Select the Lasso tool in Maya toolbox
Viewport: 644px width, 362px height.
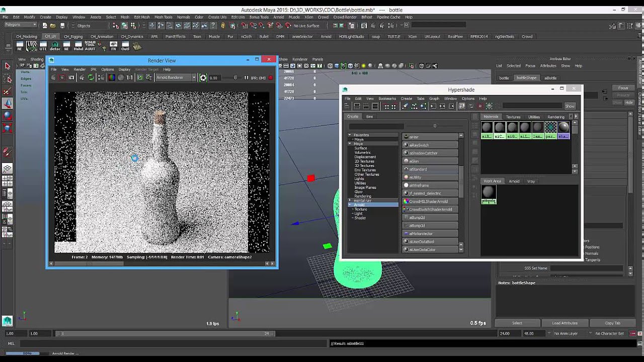(7, 78)
